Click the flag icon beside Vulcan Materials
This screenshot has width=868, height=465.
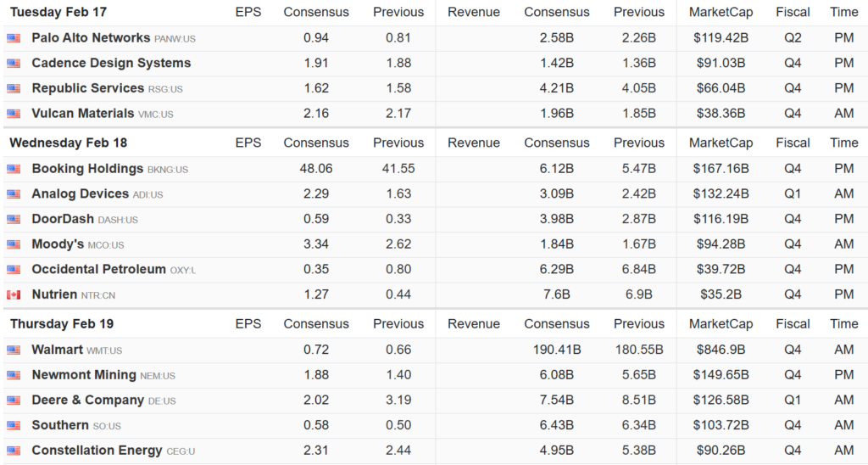click(14, 114)
